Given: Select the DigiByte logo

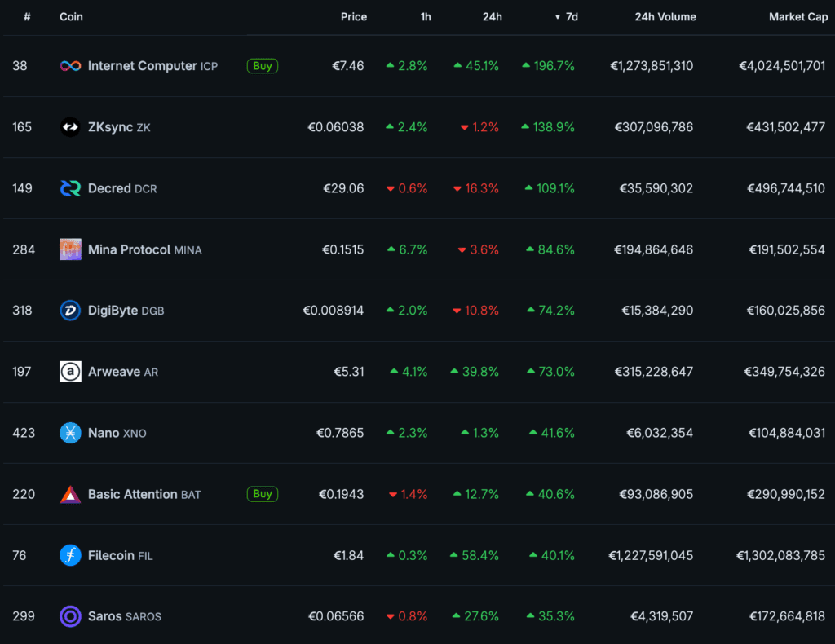Looking at the screenshot, I should pyautogui.click(x=70, y=311).
